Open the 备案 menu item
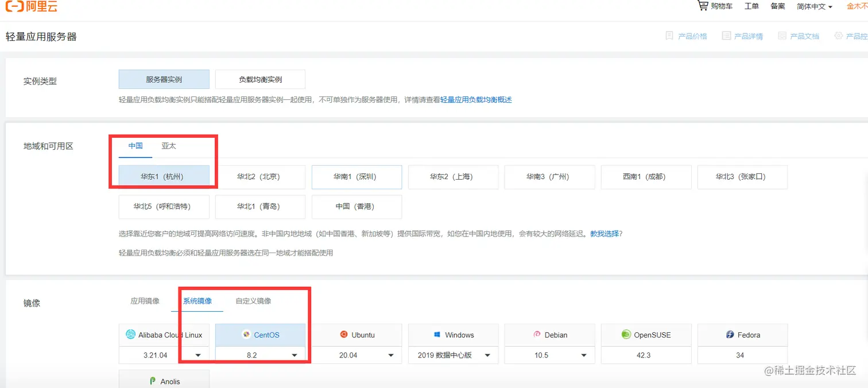This screenshot has width=868, height=388. [x=778, y=6]
